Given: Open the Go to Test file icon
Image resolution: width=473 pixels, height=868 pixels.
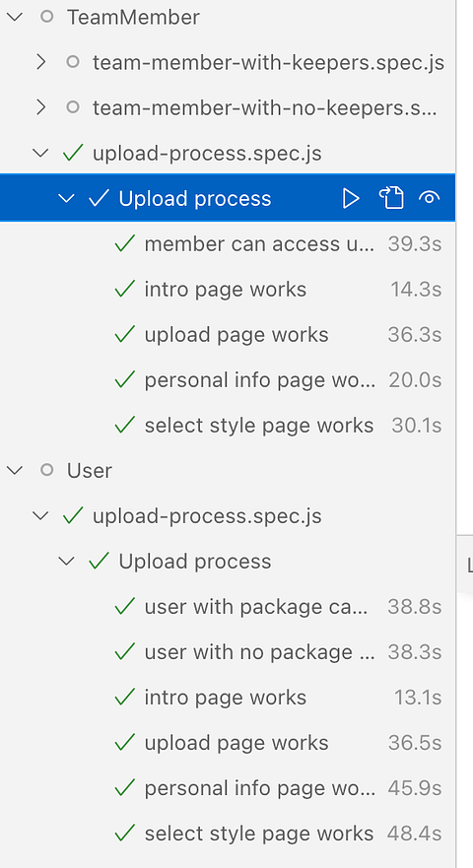Looking at the screenshot, I should [391, 198].
